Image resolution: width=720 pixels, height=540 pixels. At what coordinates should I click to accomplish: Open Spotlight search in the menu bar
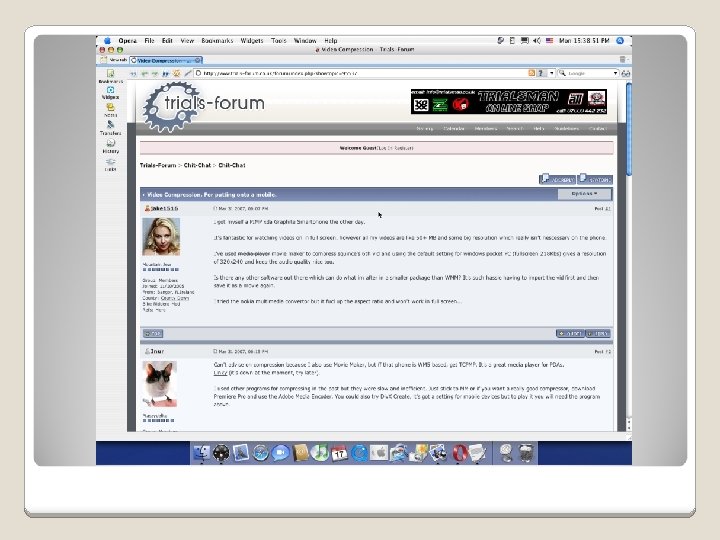tap(620, 40)
